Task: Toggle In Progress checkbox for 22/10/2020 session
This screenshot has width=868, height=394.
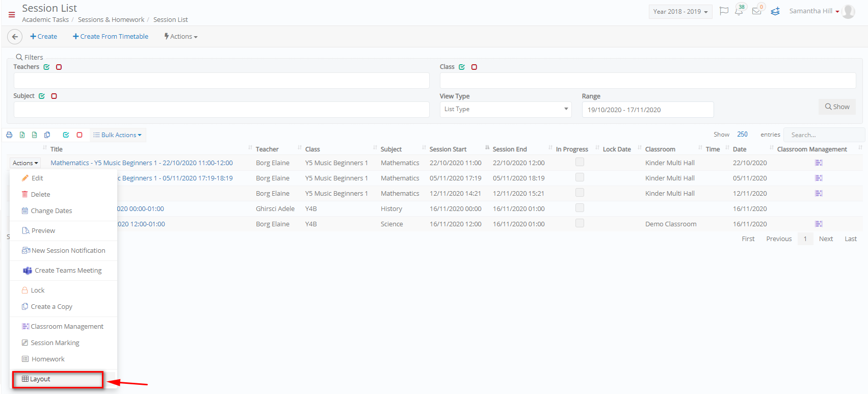Action: pyautogui.click(x=580, y=162)
